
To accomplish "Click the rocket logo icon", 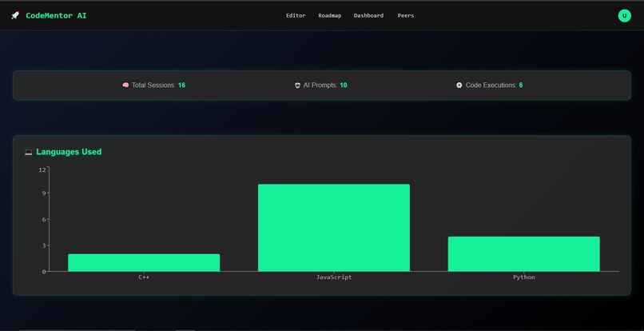I will 15,16.
